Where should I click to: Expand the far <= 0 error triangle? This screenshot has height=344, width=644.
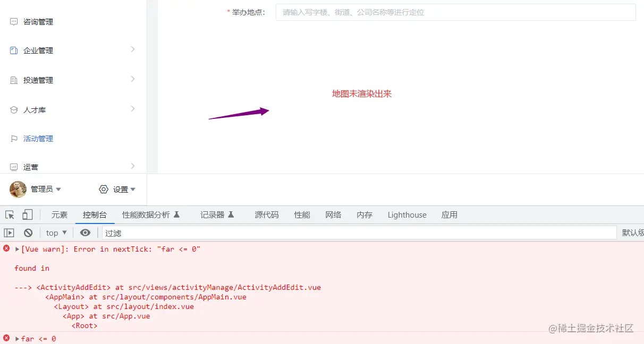coord(18,339)
